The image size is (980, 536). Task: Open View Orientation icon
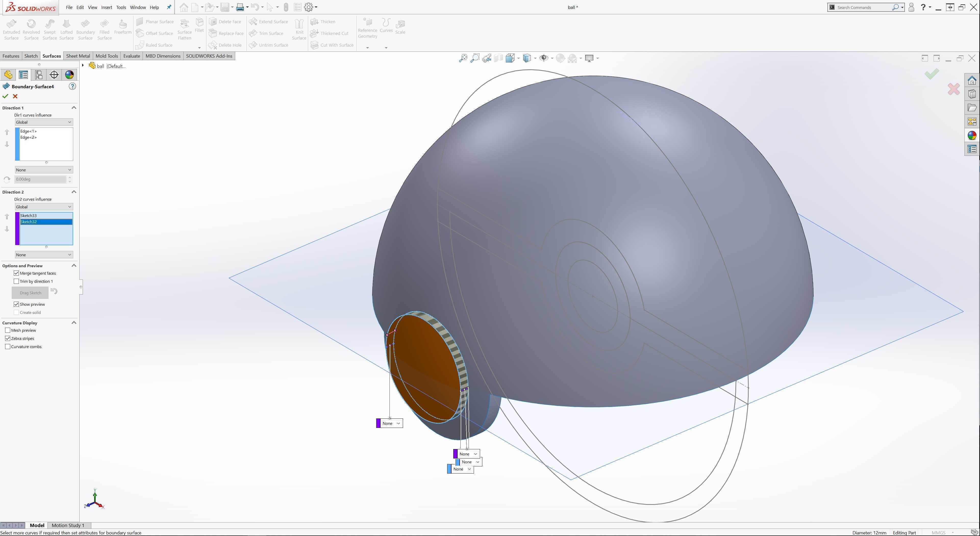pyautogui.click(x=510, y=58)
